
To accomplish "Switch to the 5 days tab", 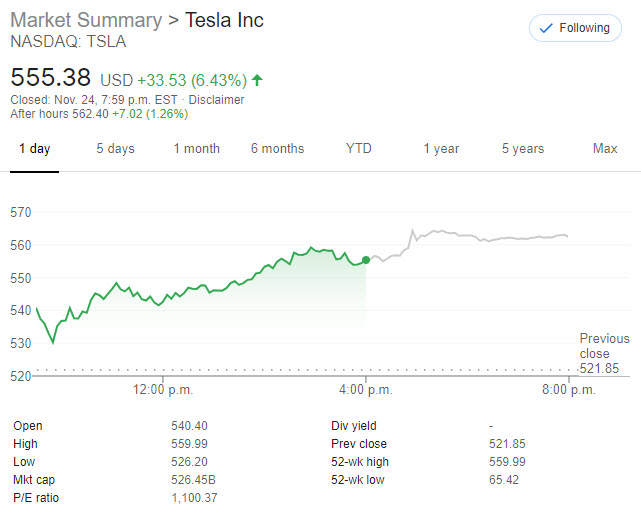I will tap(115, 148).
